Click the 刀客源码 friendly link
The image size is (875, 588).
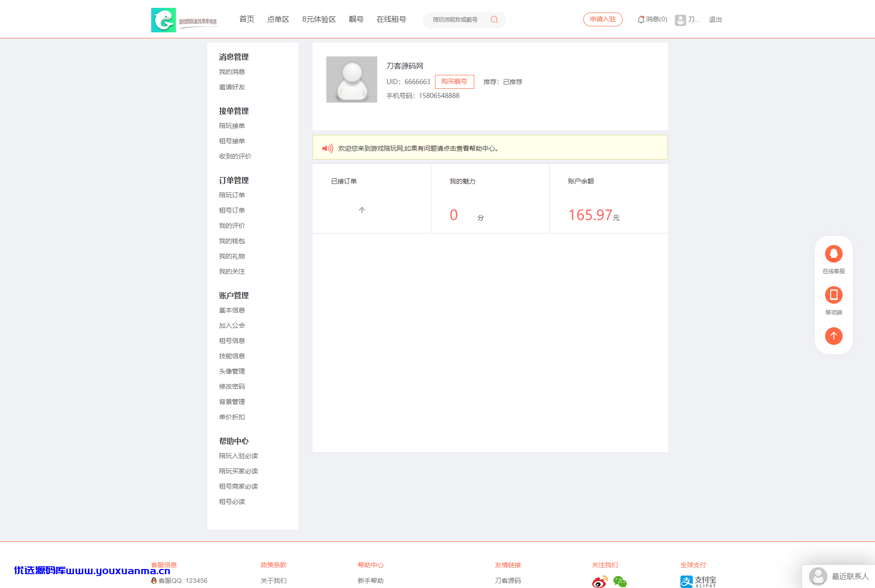coord(508,581)
